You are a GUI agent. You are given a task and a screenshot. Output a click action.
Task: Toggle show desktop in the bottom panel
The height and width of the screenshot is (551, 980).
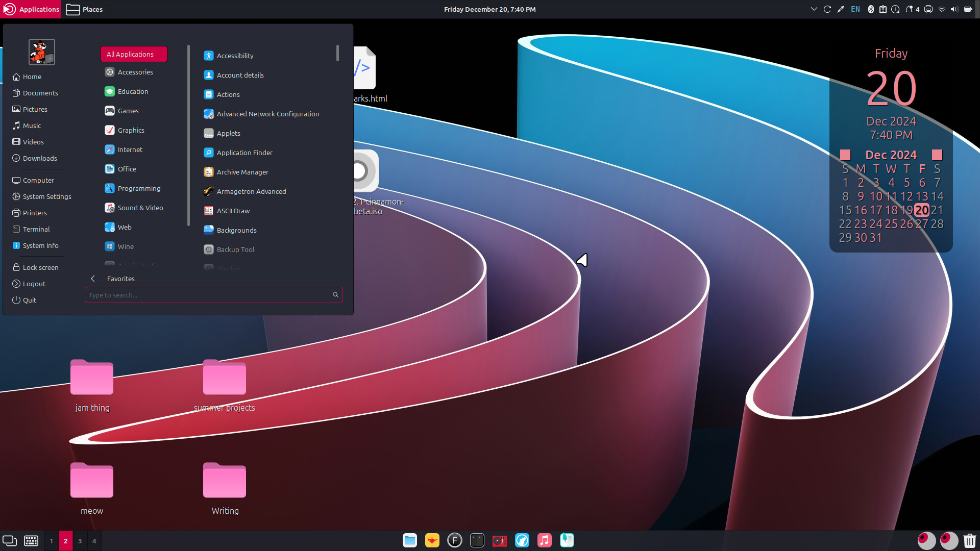[x=10, y=541]
